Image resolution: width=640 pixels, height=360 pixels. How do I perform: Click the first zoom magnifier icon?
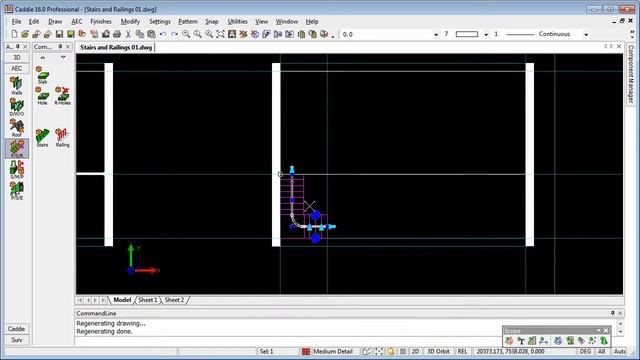point(186,34)
